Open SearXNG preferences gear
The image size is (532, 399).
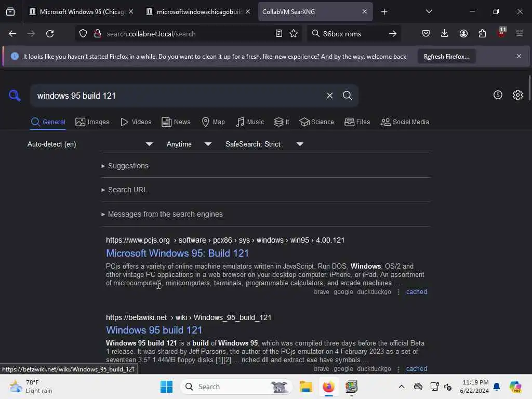pos(518,95)
